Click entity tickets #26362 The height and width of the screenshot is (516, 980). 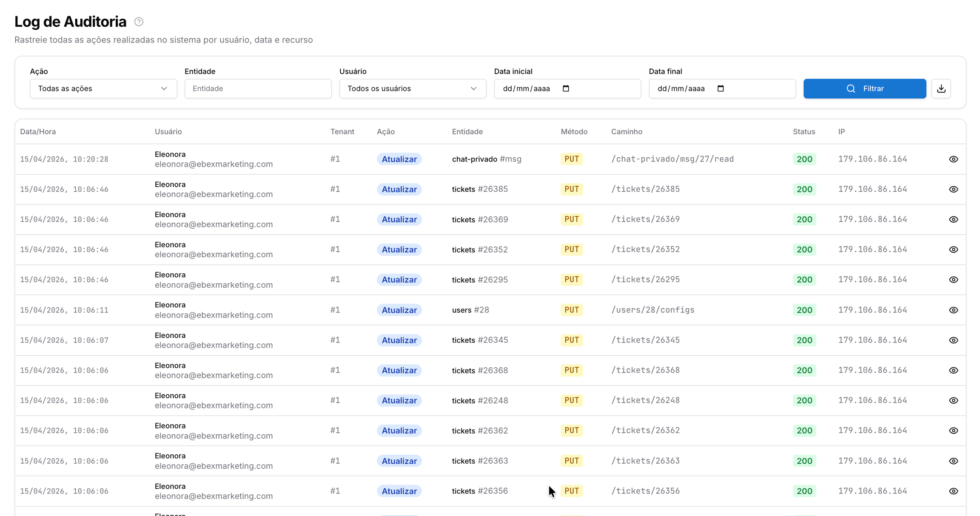[480, 431]
